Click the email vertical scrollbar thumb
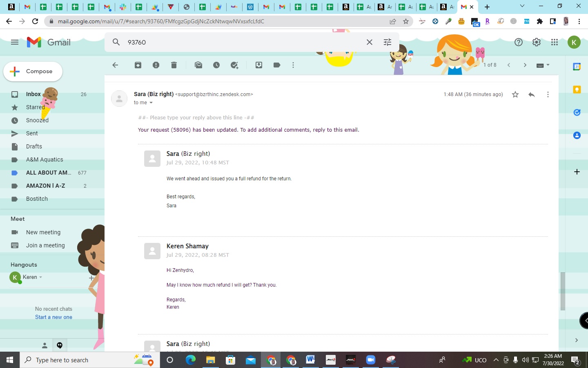The height and width of the screenshot is (368, 588). pos(563,291)
